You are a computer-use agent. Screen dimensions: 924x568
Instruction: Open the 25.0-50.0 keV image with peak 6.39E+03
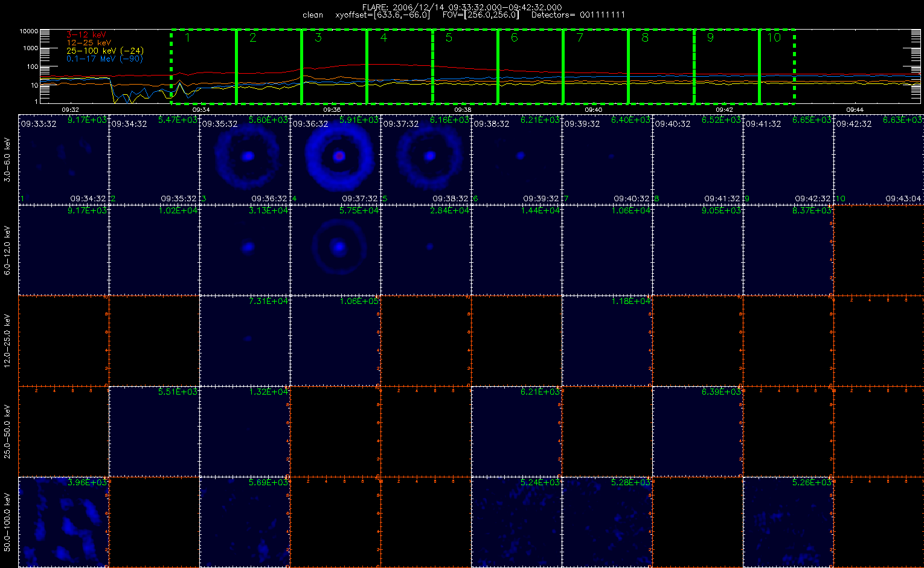(698, 431)
